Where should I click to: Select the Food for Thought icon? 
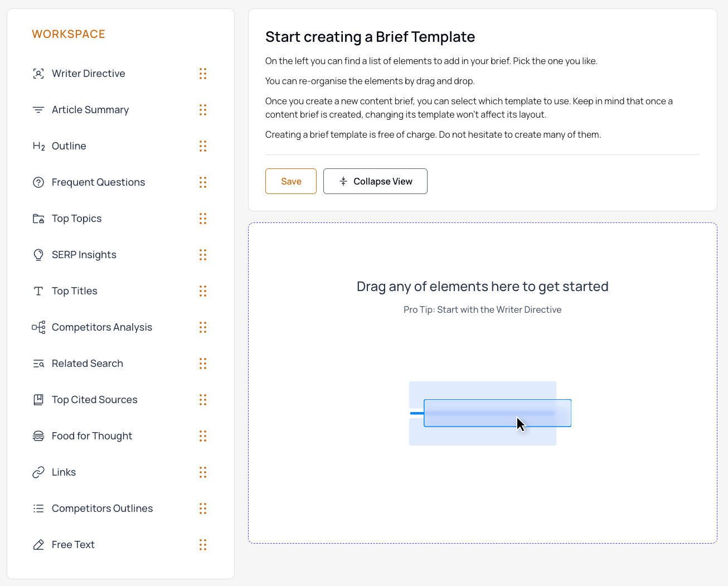tap(38, 435)
